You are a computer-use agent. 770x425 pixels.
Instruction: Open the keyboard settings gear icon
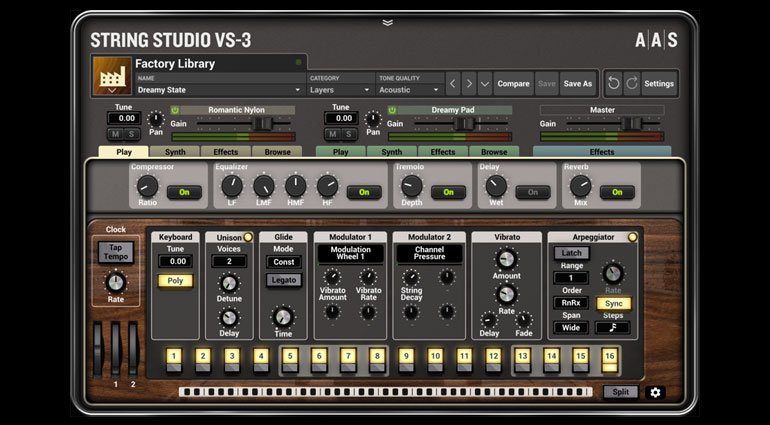pos(656,392)
